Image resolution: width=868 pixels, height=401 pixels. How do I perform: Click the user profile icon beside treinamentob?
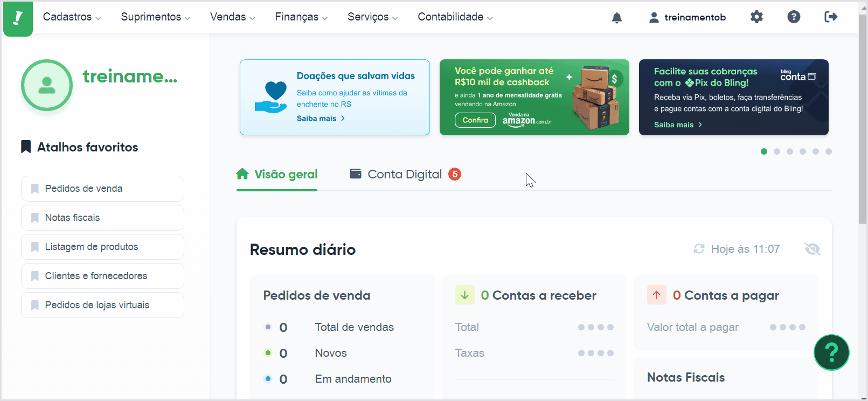(654, 17)
